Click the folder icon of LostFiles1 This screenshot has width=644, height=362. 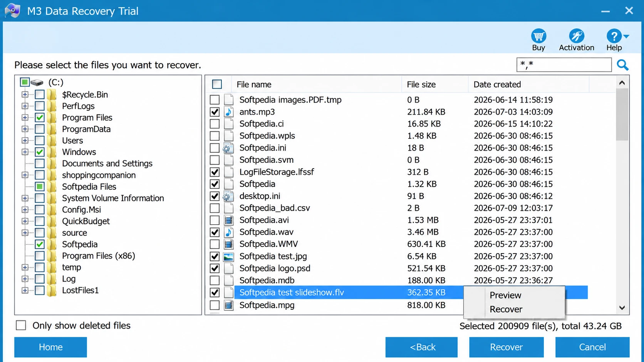click(52, 290)
